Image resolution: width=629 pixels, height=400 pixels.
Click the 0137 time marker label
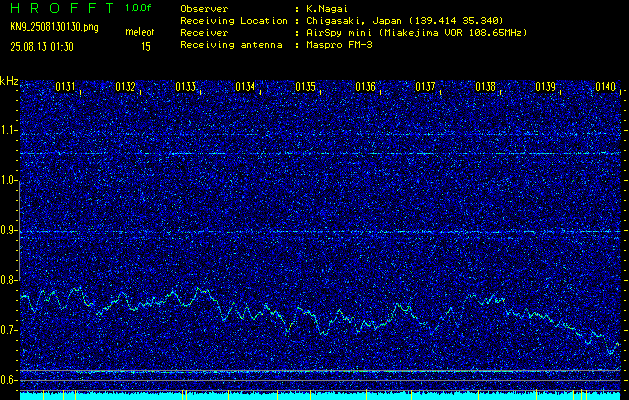425,87
